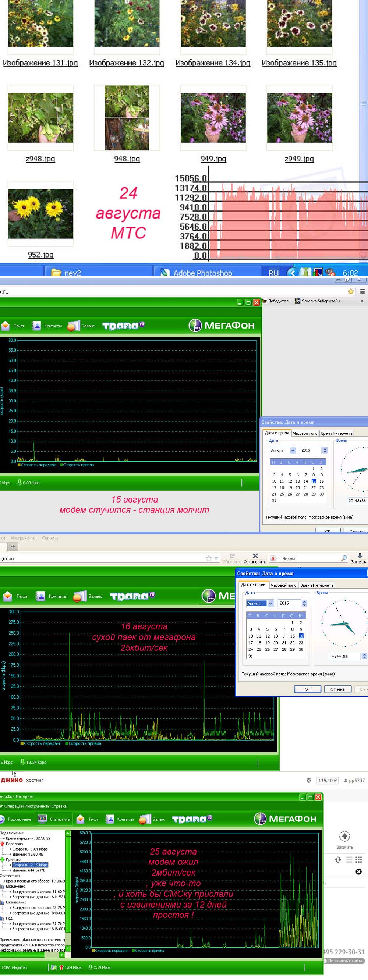Switch to Время Интернета tab in the 20:43:36 dialog
The image size is (368, 980).
point(336,433)
